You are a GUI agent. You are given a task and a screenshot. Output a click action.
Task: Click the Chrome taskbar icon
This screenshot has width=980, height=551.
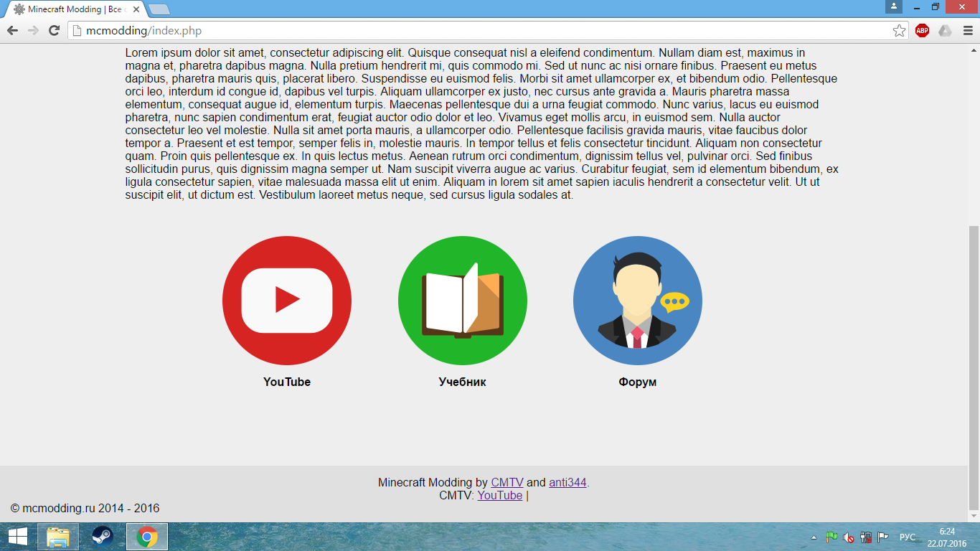[147, 537]
